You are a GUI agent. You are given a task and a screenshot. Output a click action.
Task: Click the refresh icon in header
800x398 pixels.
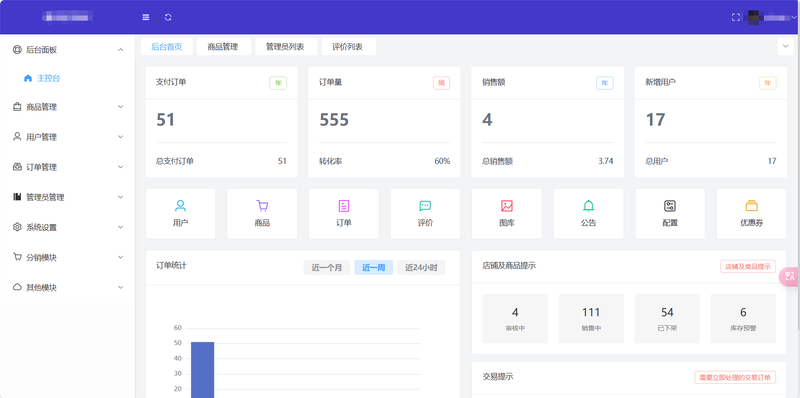[168, 17]
